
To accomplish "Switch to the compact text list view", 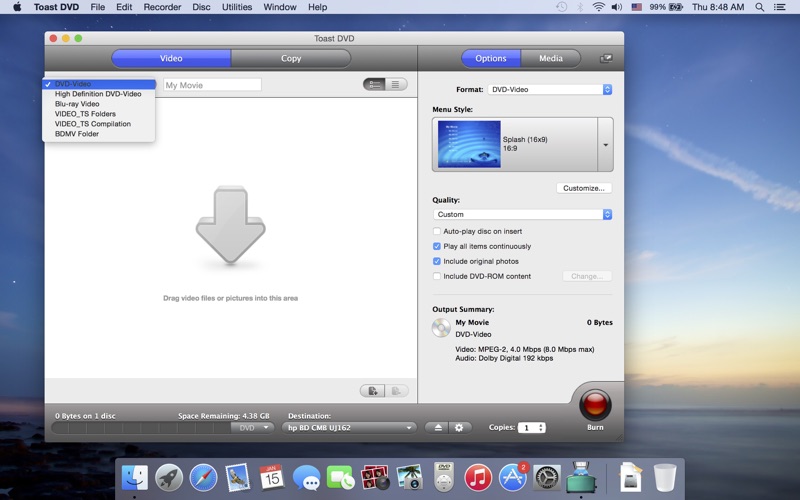I will [x=396, y=85].
